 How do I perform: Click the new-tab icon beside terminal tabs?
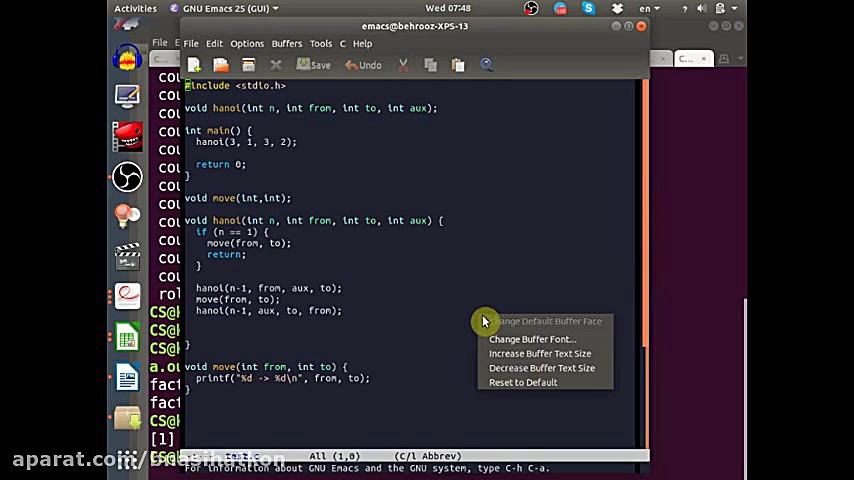[x=724, y=58]
